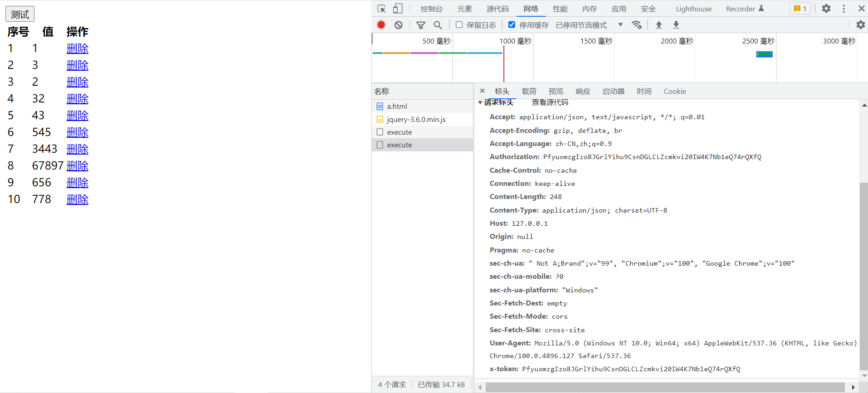868x393 pixels.
Task: Open the Lighthouse tab
Action: click(694, 9)
